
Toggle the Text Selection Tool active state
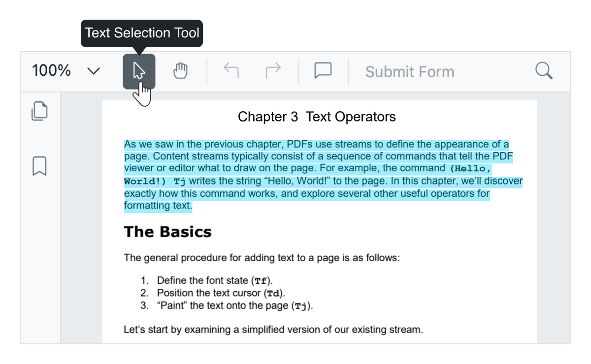(x=140, y=70)
